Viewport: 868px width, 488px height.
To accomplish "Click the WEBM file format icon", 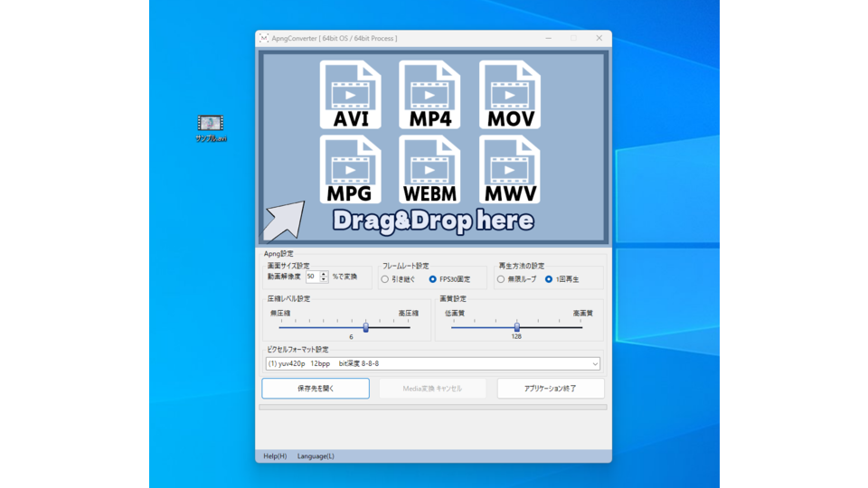I will [x=429, y=169].
